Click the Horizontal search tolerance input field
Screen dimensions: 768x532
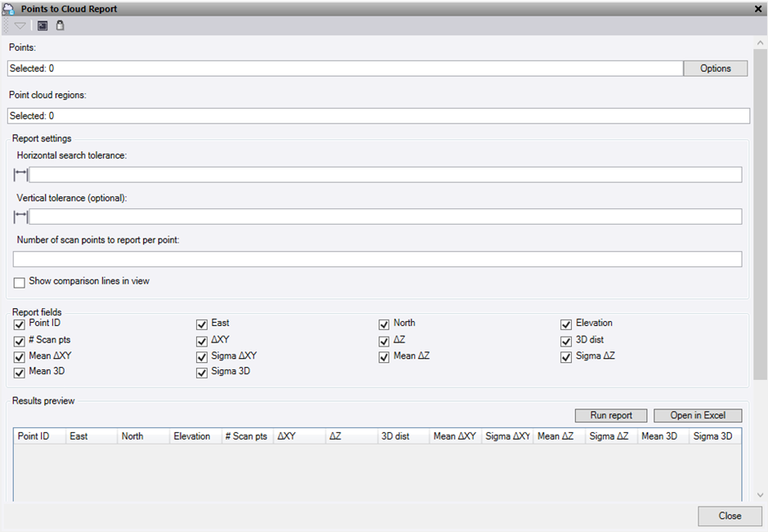coord(385,175)
